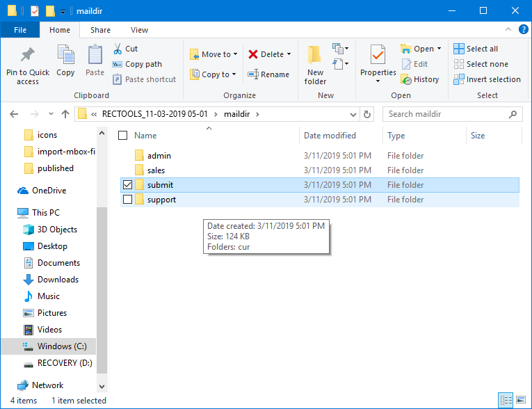Switch to details view layout icon
The width and height of the screenshot is (532, 409).
click(x=506, y=400)
